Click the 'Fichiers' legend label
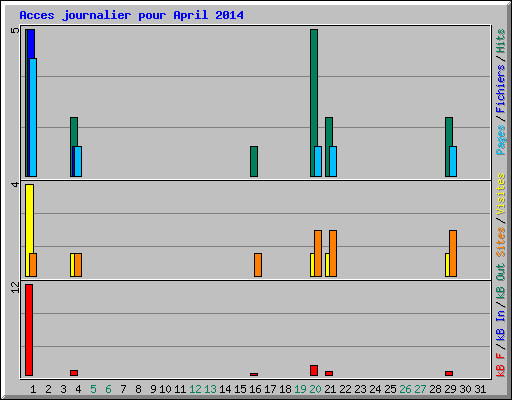 coord(501,89)
